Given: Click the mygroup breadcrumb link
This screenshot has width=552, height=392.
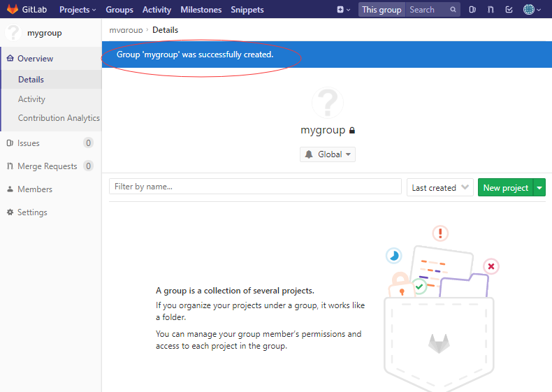Looking at the screenshot, I should 126,30.
